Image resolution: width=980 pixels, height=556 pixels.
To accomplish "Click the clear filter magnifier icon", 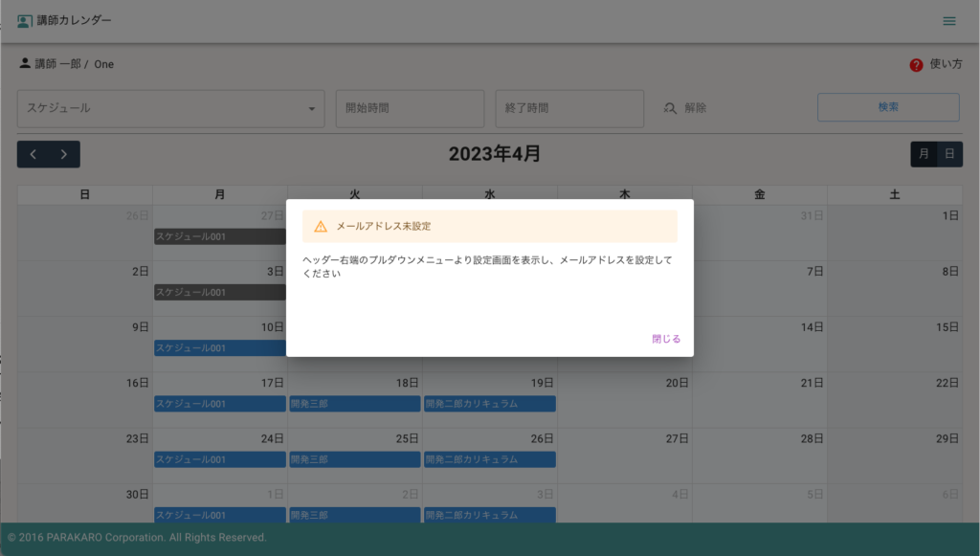I will click(x=670, y=108).
